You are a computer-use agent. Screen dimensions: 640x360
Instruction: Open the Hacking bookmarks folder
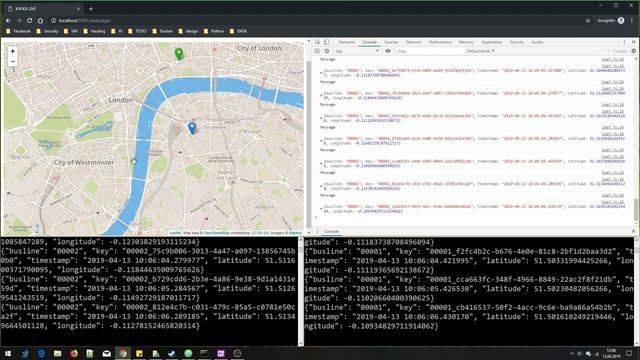[94, 31]
